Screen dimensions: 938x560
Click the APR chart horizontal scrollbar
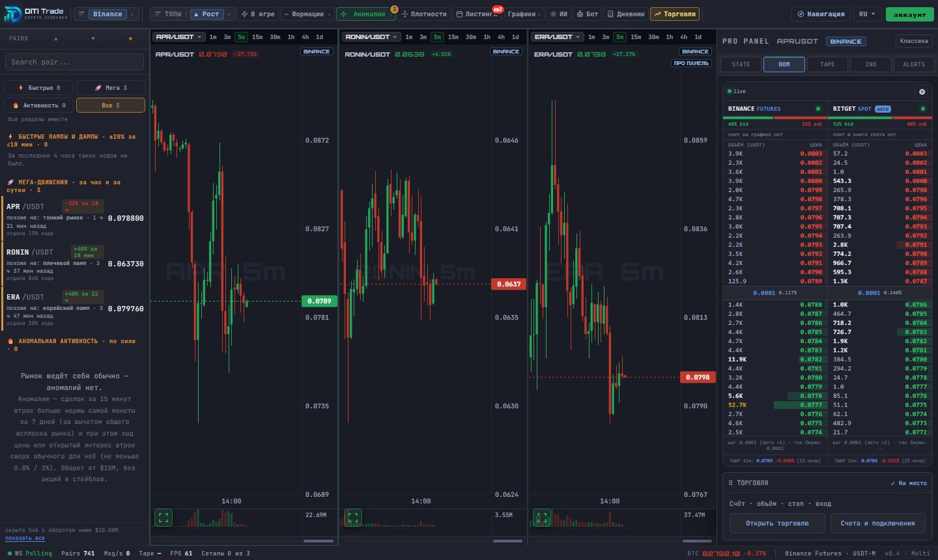pyautogui.click(x=319, y=540)
